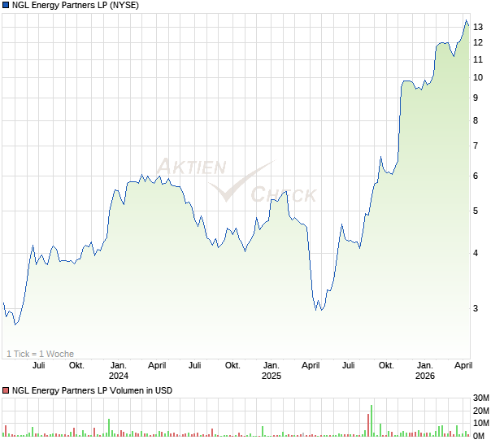Click the price line peak above 13
504x444 pixels.
point(467,20)
